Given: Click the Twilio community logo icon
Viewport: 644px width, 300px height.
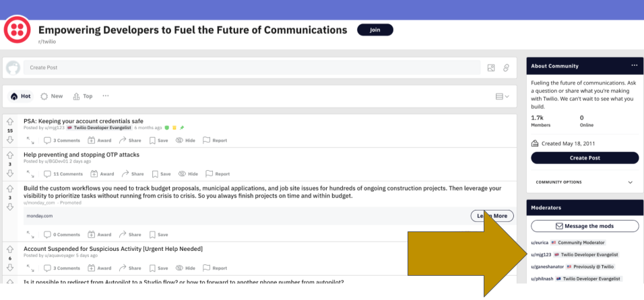Looking at the screenshot, I should click(16, 30).
